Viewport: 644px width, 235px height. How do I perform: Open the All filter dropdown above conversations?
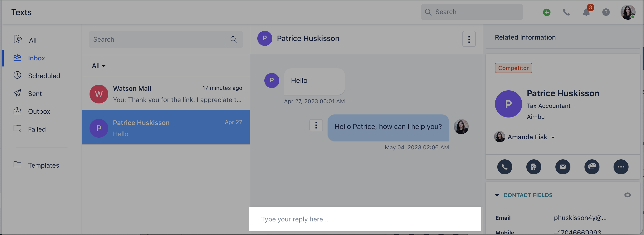(98, 66)
